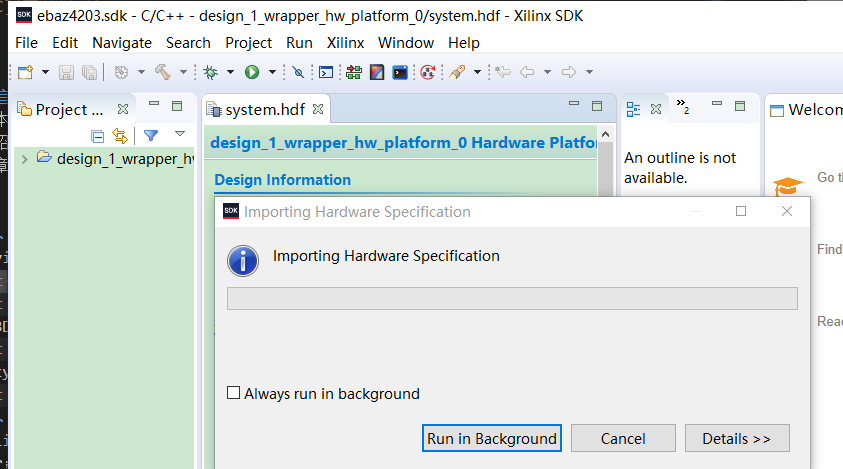The height and width of the screenshot is (469, 843).
Task: Click the Program FPGA toolbar icon
Action: [x=354, y=72]
